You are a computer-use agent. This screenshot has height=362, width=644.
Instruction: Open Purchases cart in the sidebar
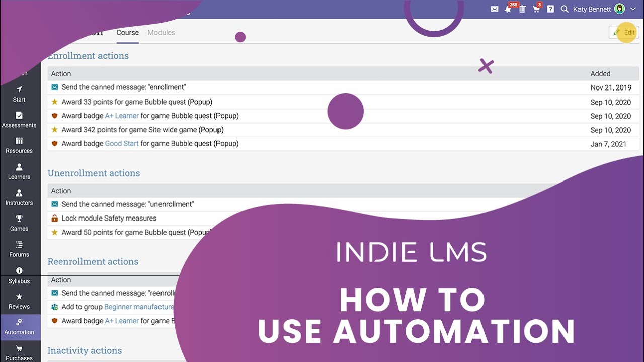pyautogui.click(x=19, y=352)
